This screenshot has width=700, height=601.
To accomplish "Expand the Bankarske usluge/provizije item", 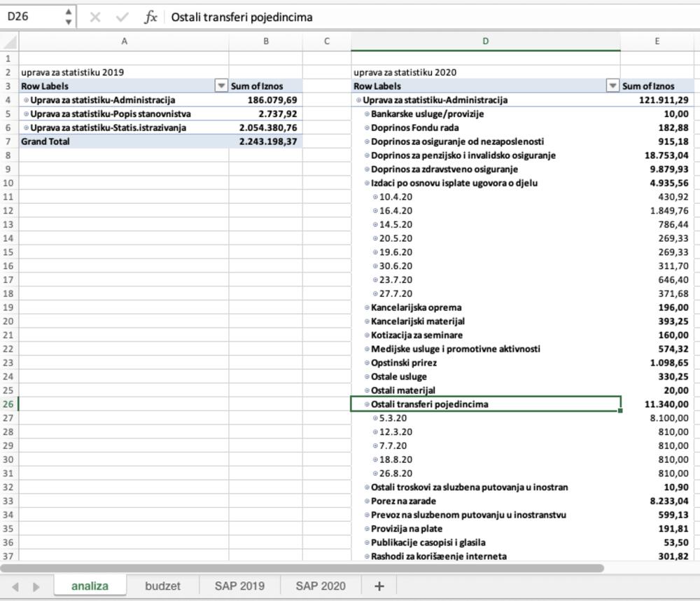I will click(367, 114).
